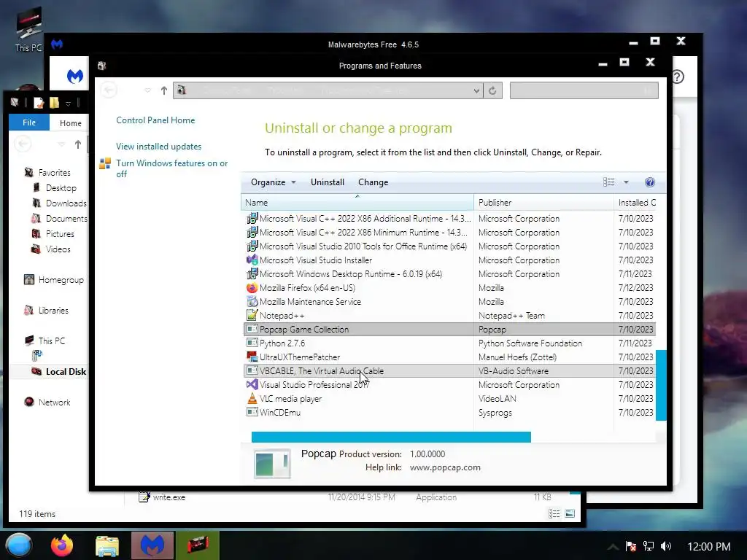Expand the address bar history dropdown
This screenshot has height=560, width=747.
coord(476,90)
